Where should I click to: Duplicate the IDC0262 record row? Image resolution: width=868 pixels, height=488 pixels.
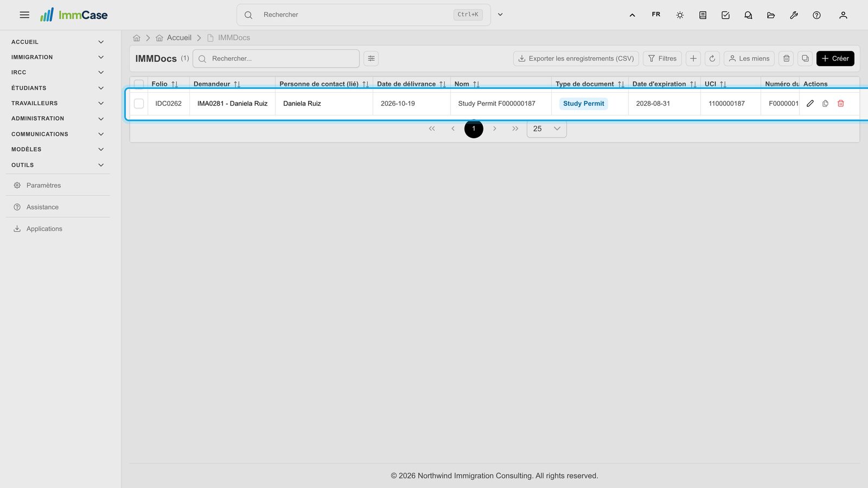coord(825,104)
